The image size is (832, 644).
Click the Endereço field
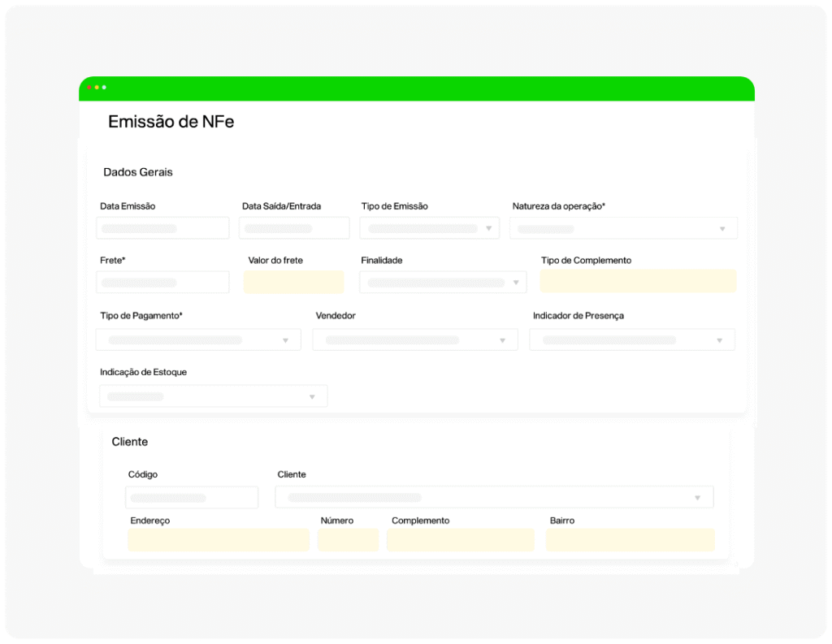219,540
